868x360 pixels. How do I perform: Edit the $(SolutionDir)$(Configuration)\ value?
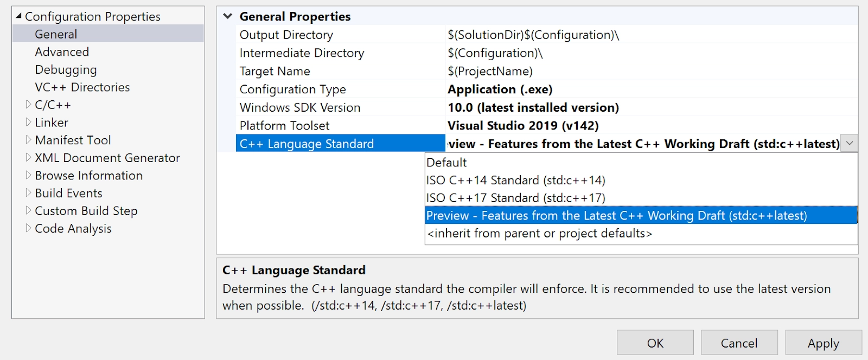pos(652,35)
